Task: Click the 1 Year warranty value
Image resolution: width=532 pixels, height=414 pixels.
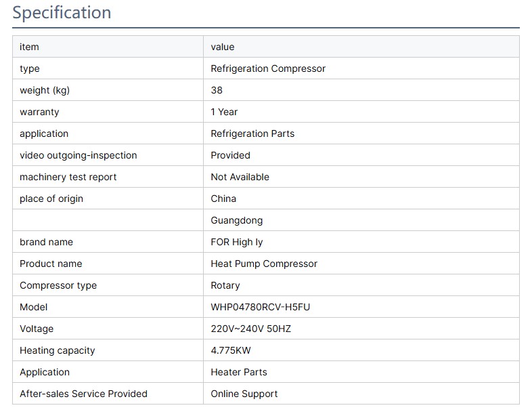Action: coord(224,112)
